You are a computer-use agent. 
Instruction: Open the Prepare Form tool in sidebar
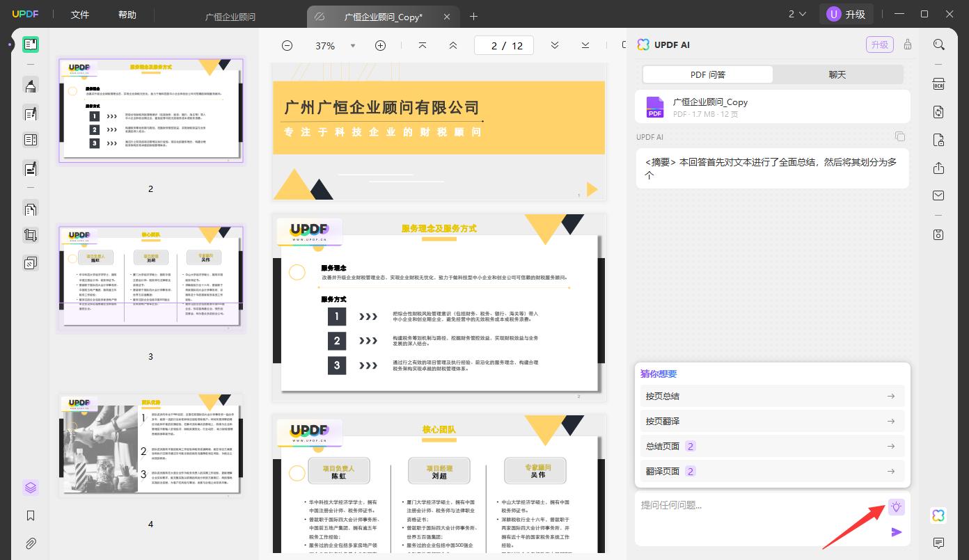pyautogui.click(x=30, y=140)
